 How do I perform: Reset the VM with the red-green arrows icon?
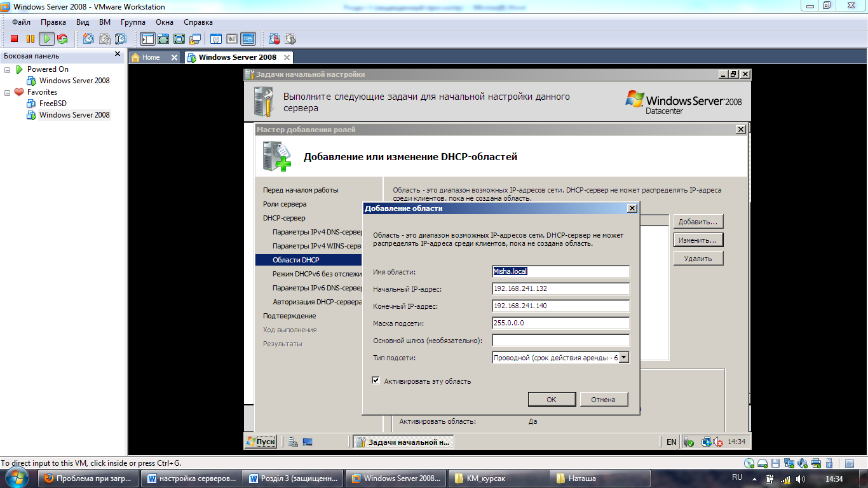point(62,39)
